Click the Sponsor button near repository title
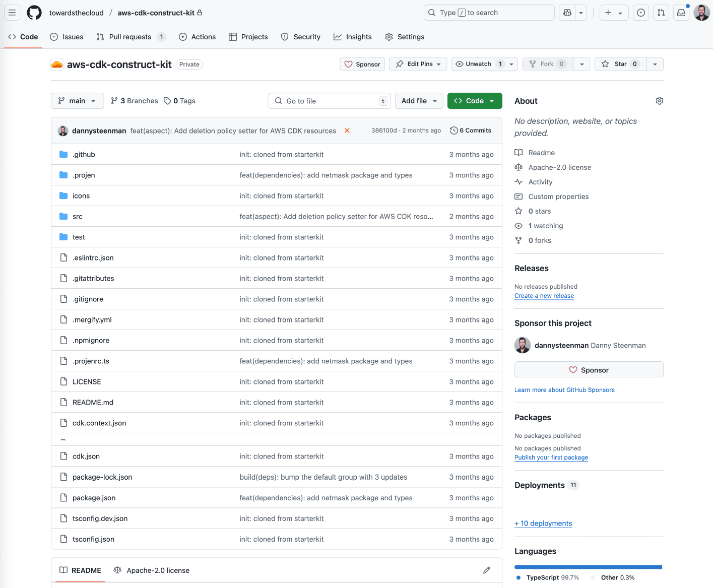This screenshot has width=713, height=588. (363, 64)
